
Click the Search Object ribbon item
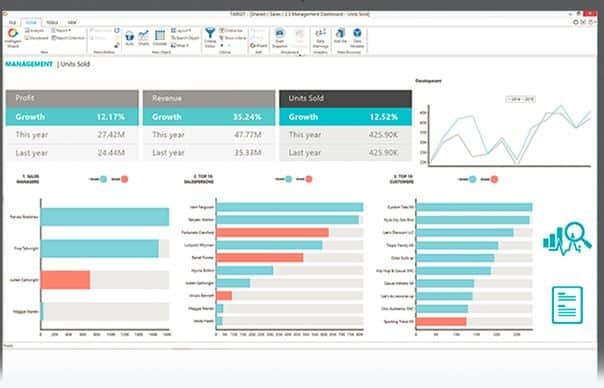point(185,38)
